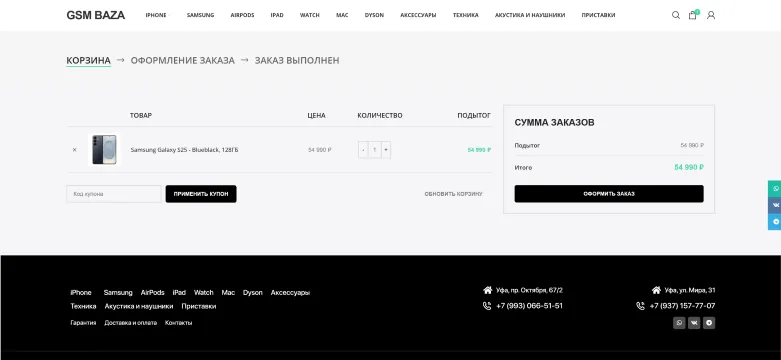Open Доставка и оплата footer link

point(130,323)
